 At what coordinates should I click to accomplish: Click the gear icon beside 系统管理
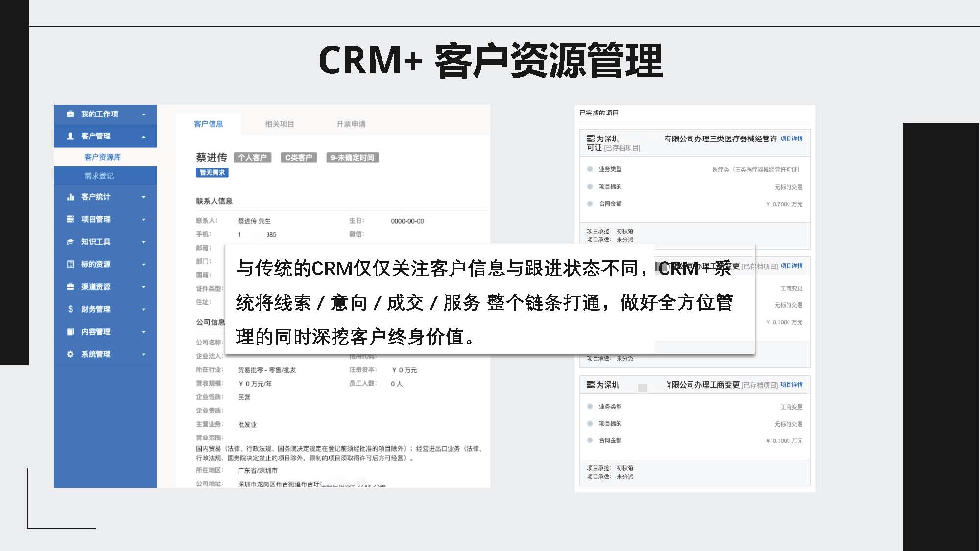70,354
